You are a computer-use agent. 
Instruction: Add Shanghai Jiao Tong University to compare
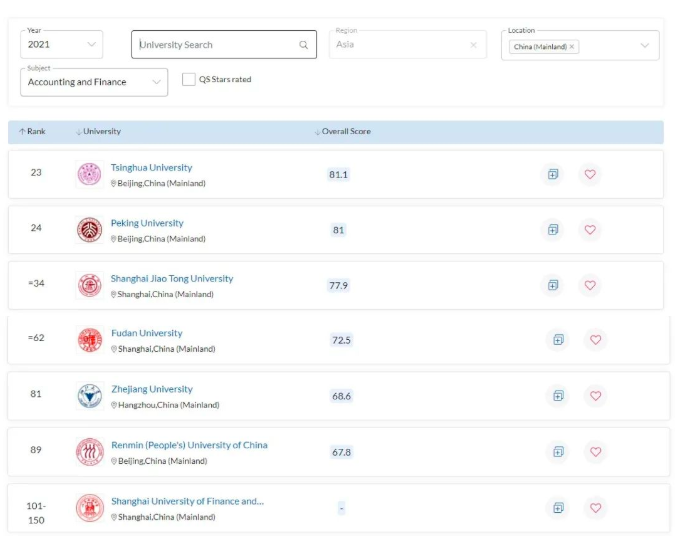coord(553,285)
